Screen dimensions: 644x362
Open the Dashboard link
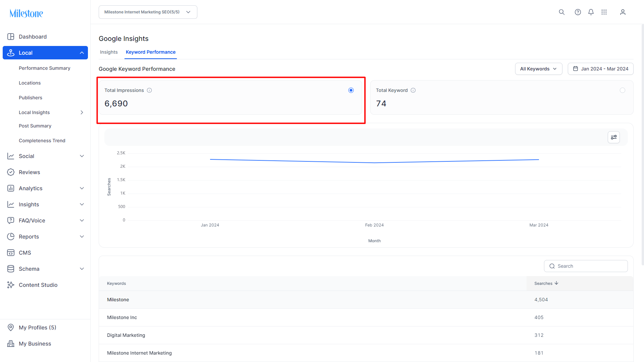(33, 37)
